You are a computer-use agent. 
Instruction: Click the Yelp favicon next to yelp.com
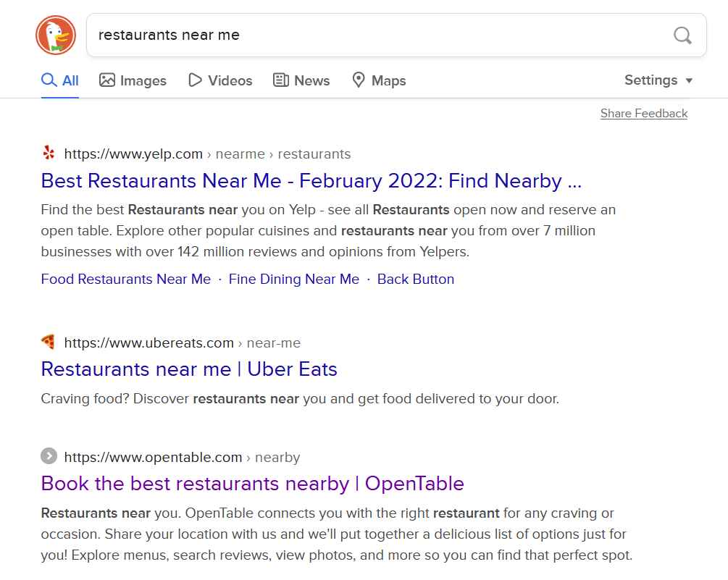click(x=48, y=153)
